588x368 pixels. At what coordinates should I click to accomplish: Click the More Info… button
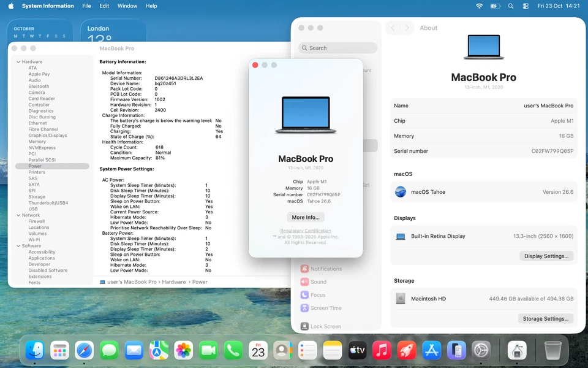point(306,217)
